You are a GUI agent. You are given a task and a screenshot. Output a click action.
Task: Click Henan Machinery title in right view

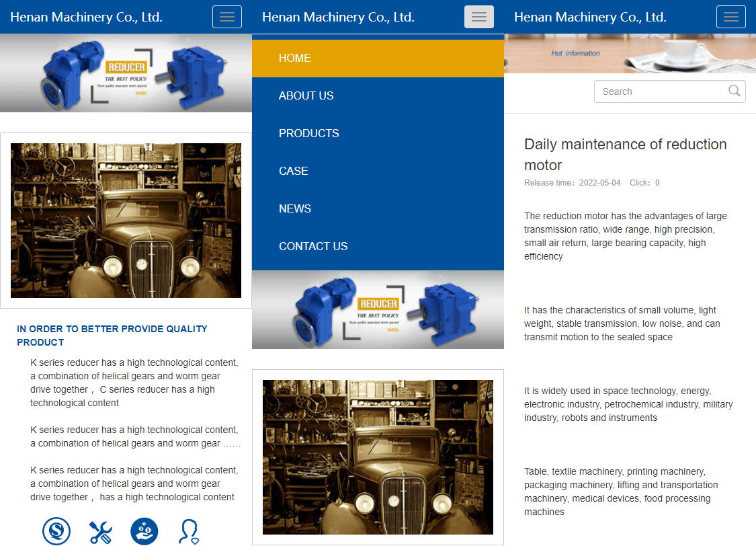590,17
